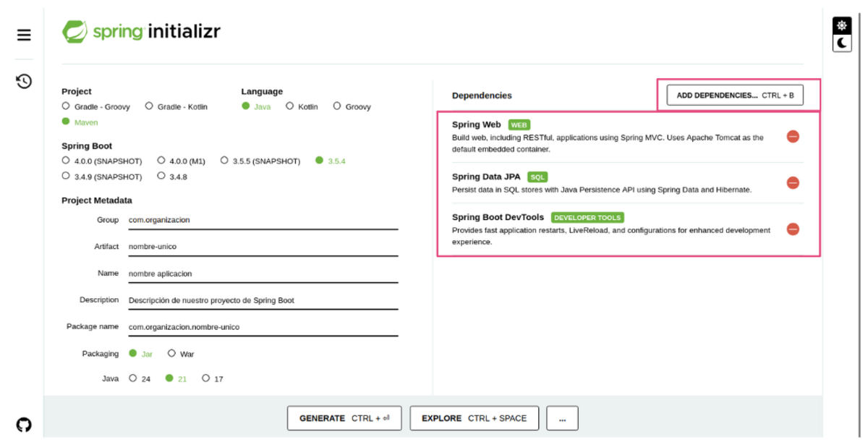Click the Generate button

(x=344, y=418)
